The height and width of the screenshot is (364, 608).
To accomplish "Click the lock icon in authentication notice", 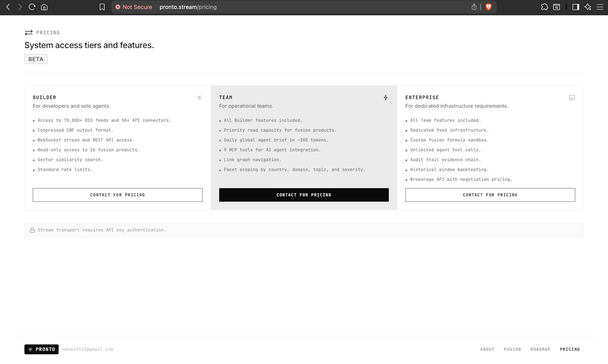I will point(32,230).
